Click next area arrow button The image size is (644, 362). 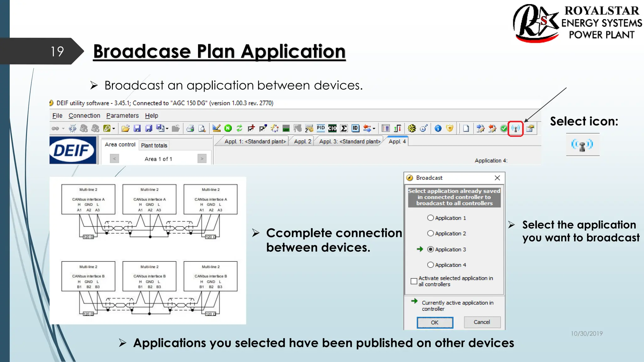pos(202,159)
